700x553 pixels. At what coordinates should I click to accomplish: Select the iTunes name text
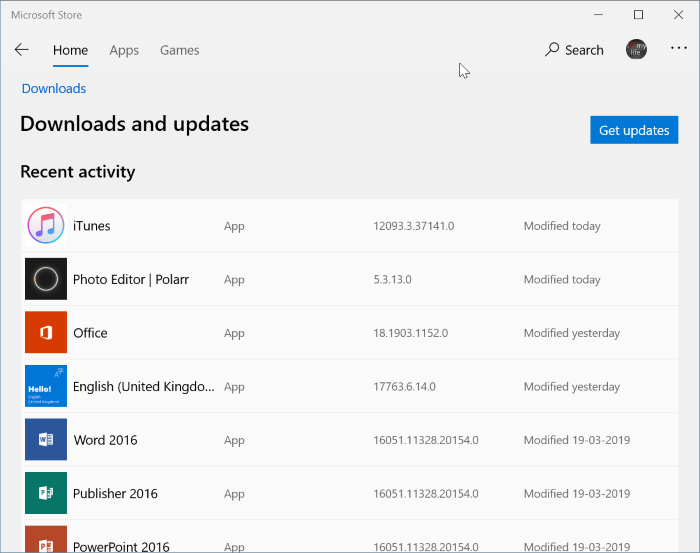click(92, 226)
